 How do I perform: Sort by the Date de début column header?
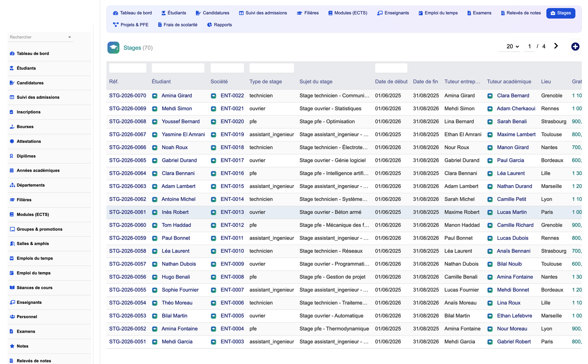click(x=391, y=82)
